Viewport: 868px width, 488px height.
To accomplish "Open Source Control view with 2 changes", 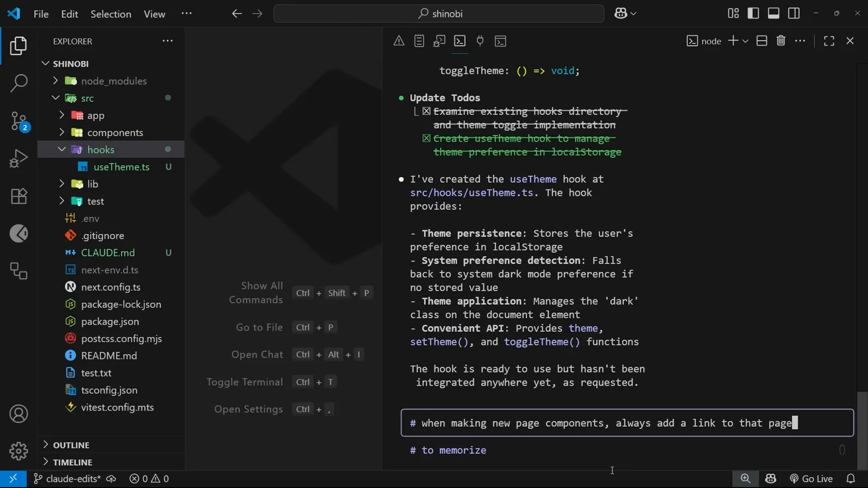I will coord(18,121).
